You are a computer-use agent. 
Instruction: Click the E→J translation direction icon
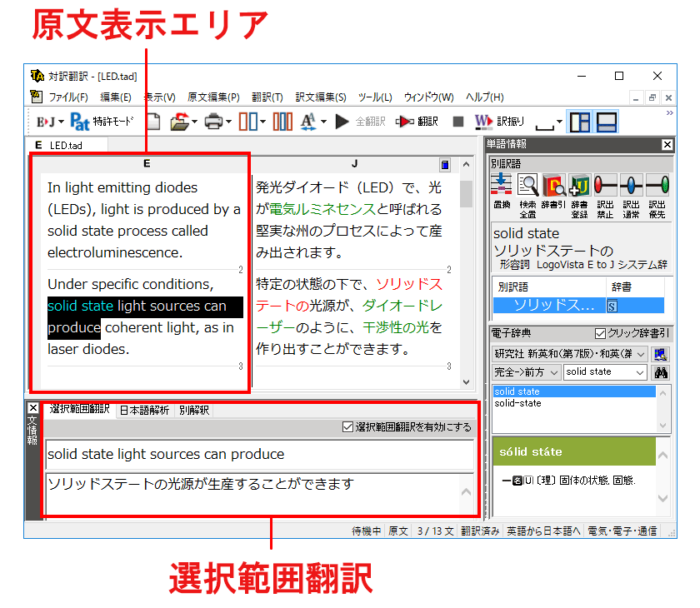coord(46,122)
